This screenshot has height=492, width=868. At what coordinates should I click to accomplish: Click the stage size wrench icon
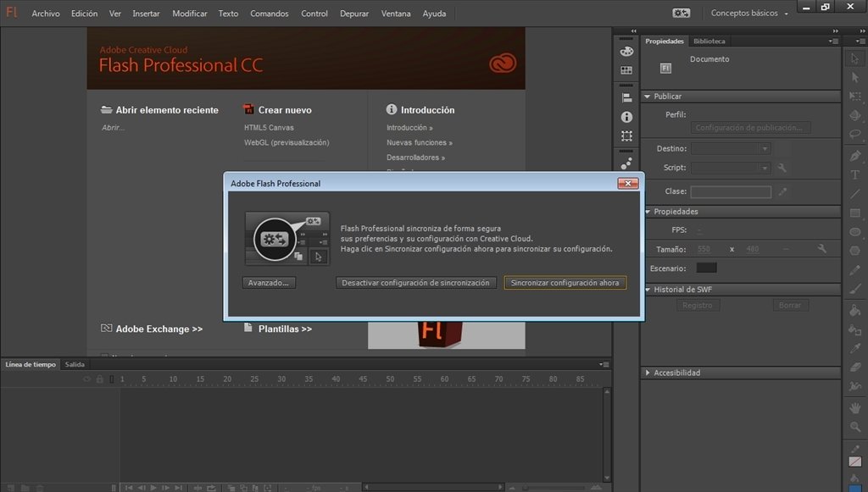(x=822, y=249)
